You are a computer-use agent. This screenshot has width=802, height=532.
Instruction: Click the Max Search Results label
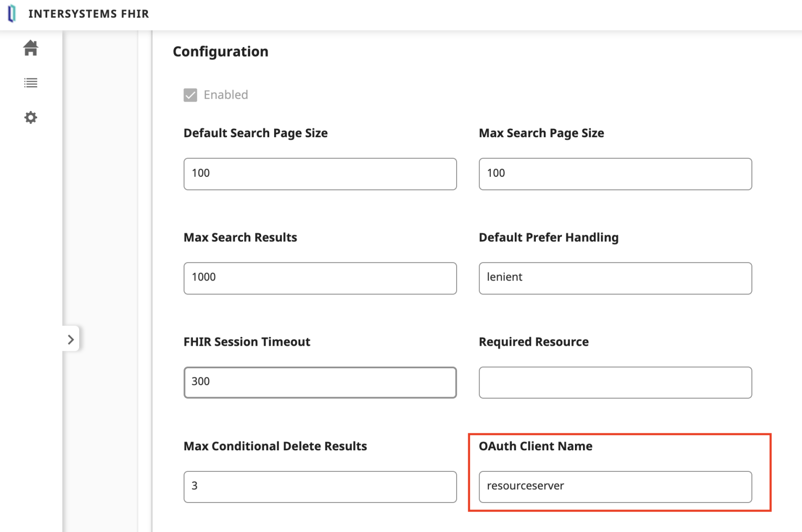pyautogui.click(x=240, y=237)
